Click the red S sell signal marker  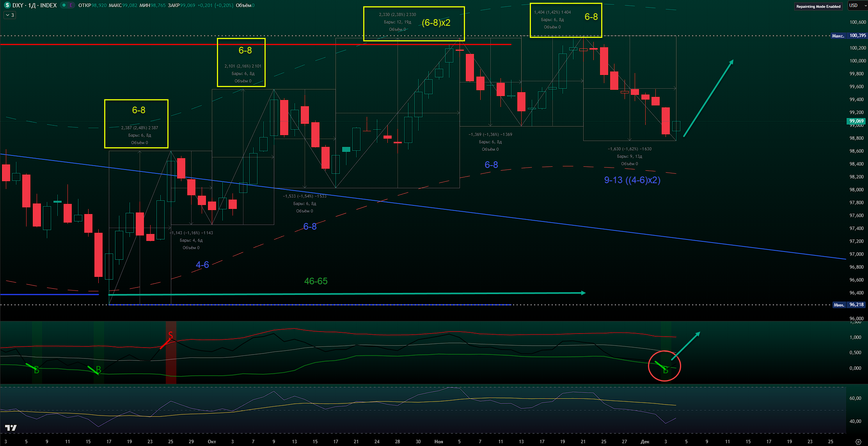pyautogui.click(x=170, y=335)
